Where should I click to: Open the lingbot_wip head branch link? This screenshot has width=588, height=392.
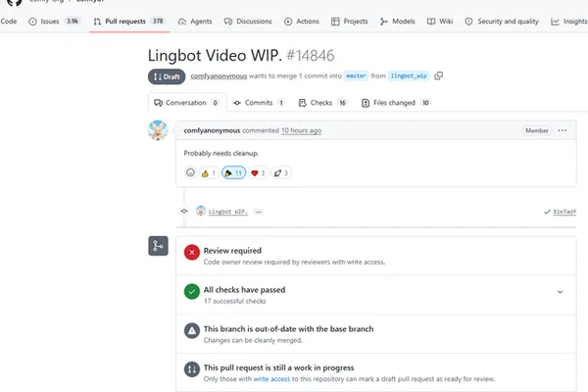click(409, 75)
